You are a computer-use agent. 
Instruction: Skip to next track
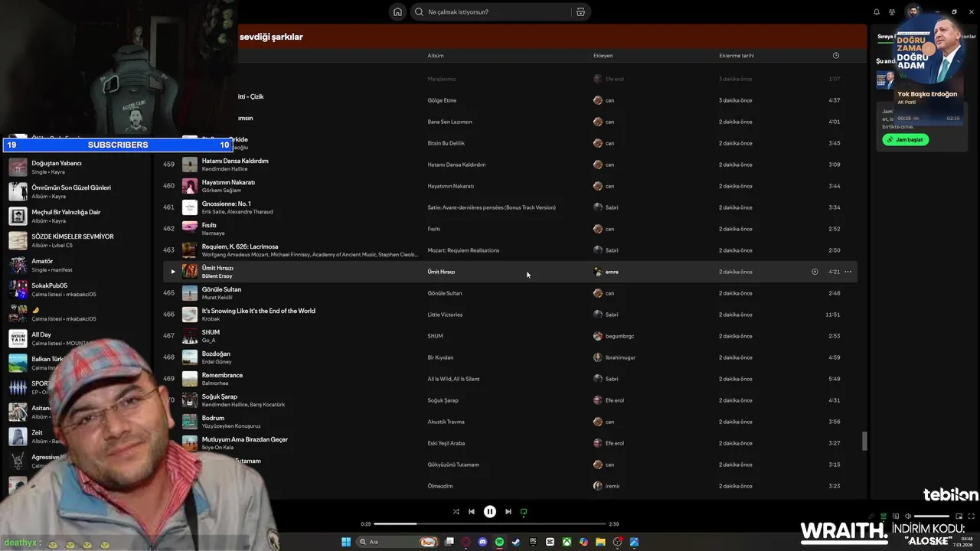508,512
